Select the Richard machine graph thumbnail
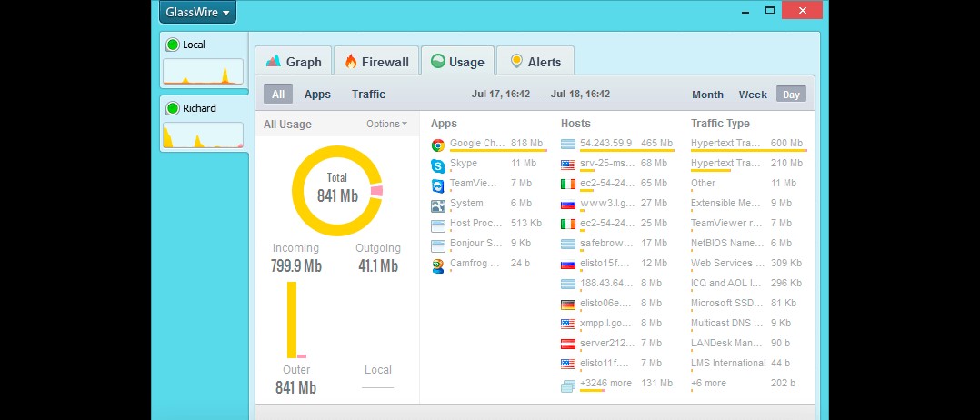This screenshot has width=980, height=420. pos(203,135)
